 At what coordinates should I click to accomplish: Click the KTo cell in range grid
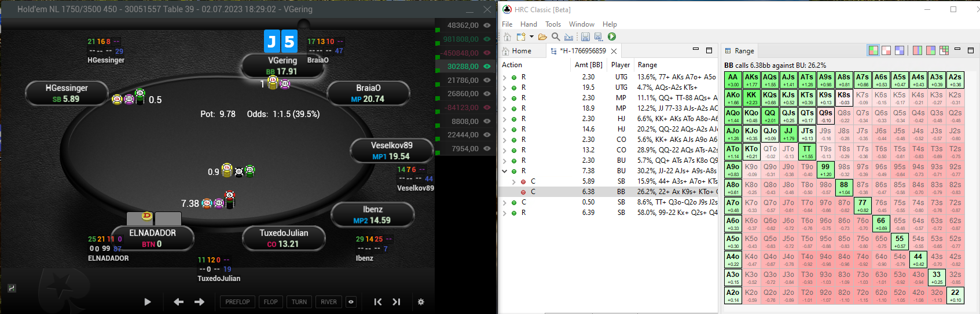pyautogui.click(x=751, y=152)
